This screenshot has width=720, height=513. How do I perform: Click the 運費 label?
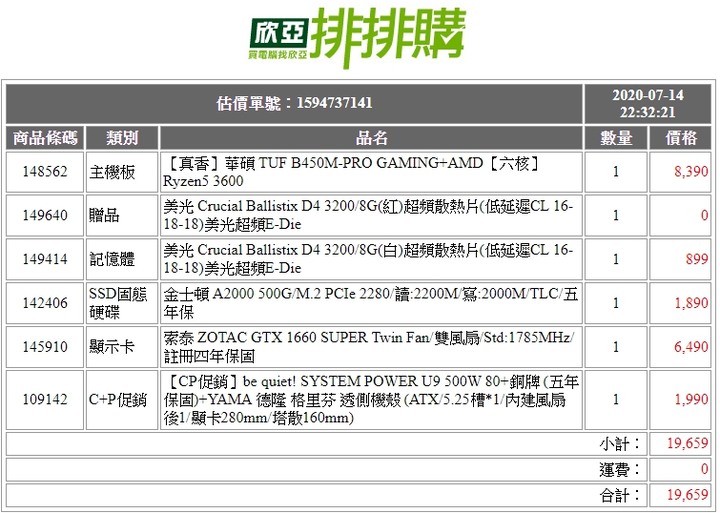[620, 470]
